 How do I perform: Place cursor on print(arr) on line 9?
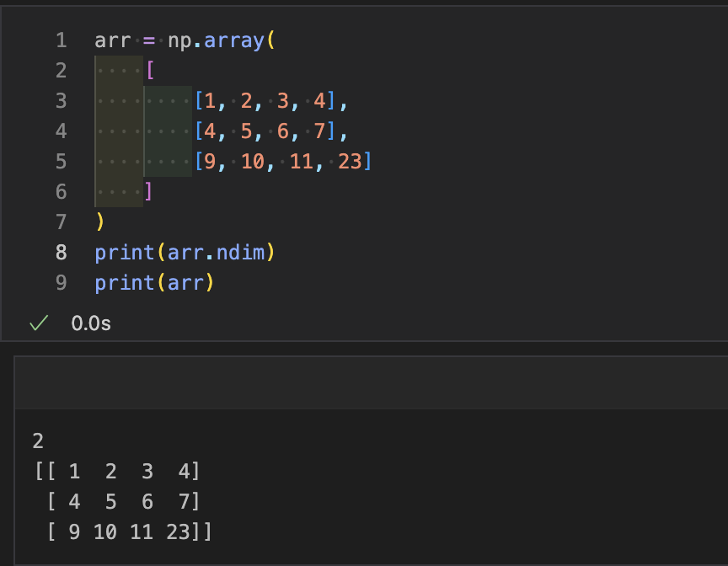(154, 282)
